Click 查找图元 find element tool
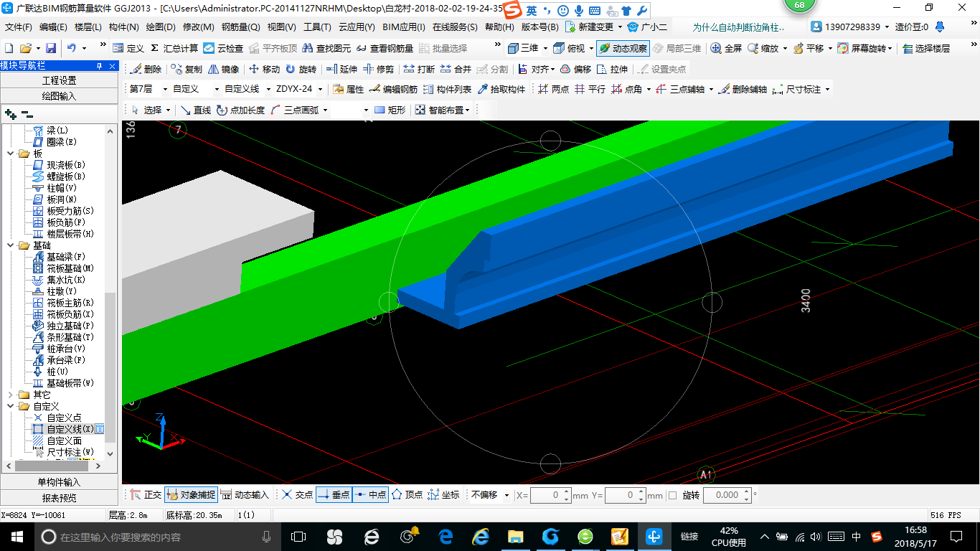Screen dimensions: 980x551 pos(326,48)
